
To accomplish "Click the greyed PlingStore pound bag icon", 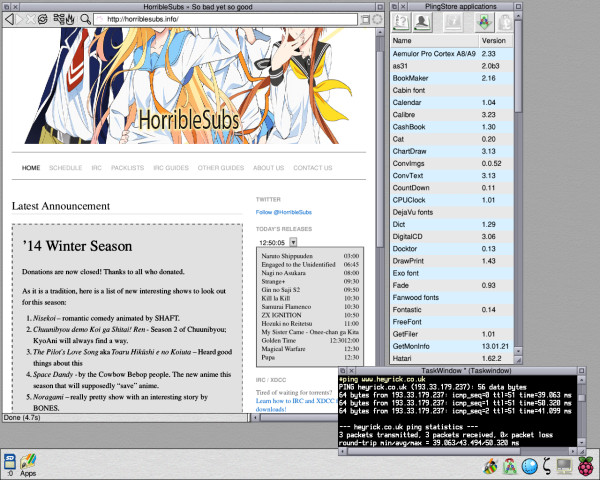I will coord(504,22).
